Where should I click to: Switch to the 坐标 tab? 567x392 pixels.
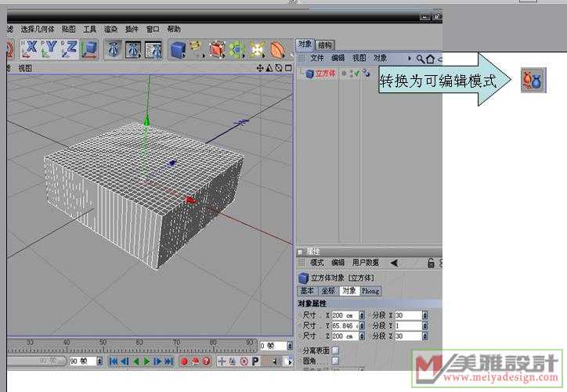pos(328,291)
